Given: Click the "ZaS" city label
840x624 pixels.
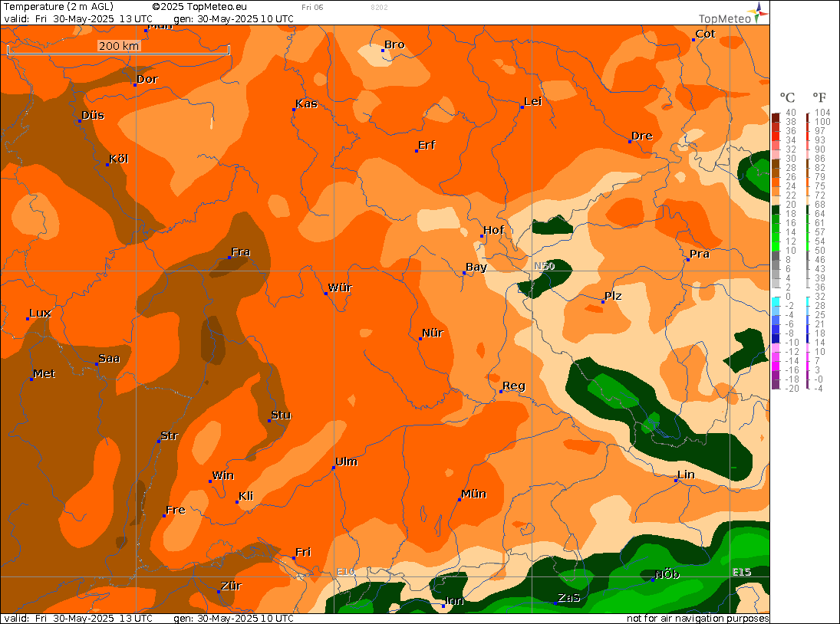Looking at the screenshot, I should 569,597.
